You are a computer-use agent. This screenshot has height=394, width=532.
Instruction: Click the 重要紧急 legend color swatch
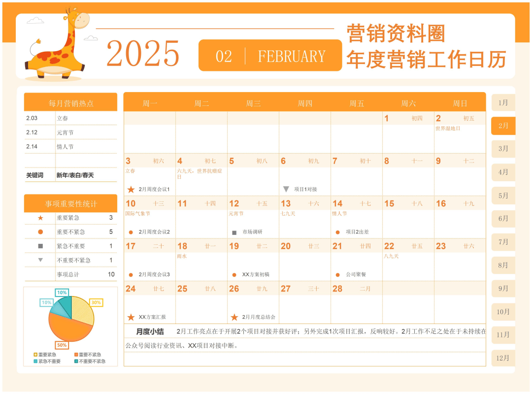click(35, 355)
